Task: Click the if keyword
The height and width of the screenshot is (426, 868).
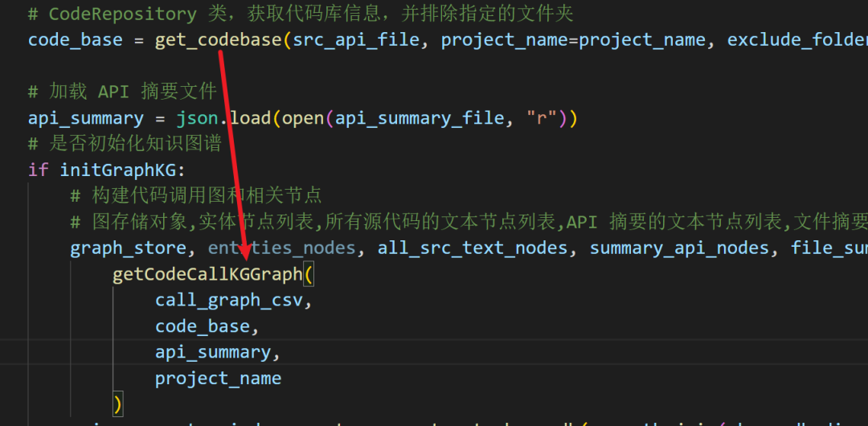Action: (x=38, y=170)
